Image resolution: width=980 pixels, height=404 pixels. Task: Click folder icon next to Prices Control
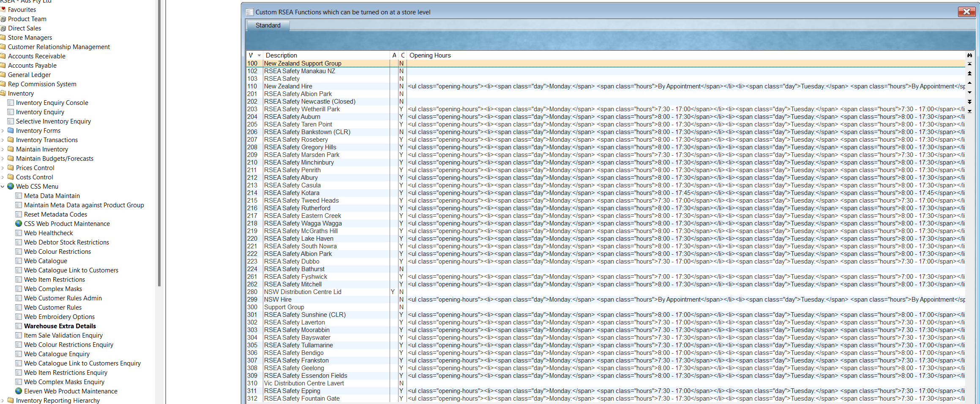pos(11,168)
